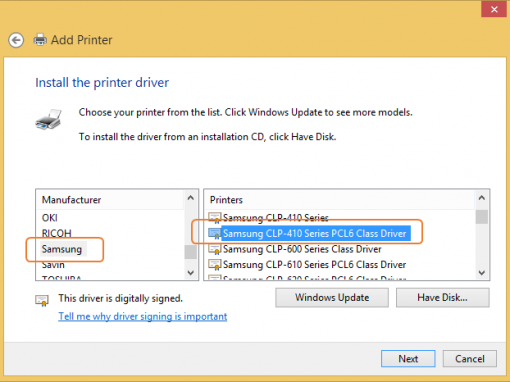Click the large printer illustration icon
510x382 pixels.
(x=49, y=119)
